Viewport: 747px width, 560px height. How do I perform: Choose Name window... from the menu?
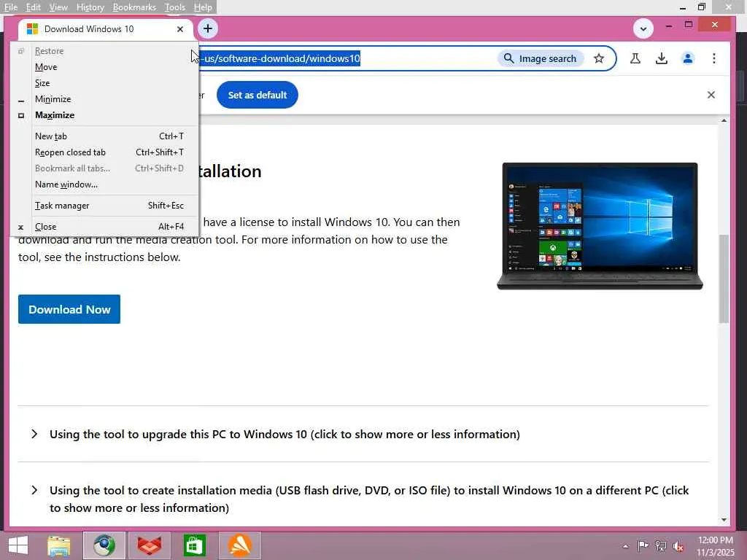click(105, 184)
